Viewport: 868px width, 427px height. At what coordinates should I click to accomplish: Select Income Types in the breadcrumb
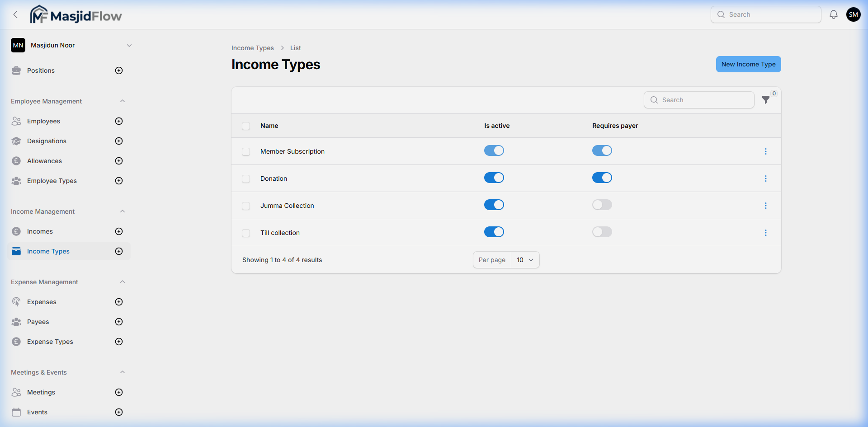[252, 48]
